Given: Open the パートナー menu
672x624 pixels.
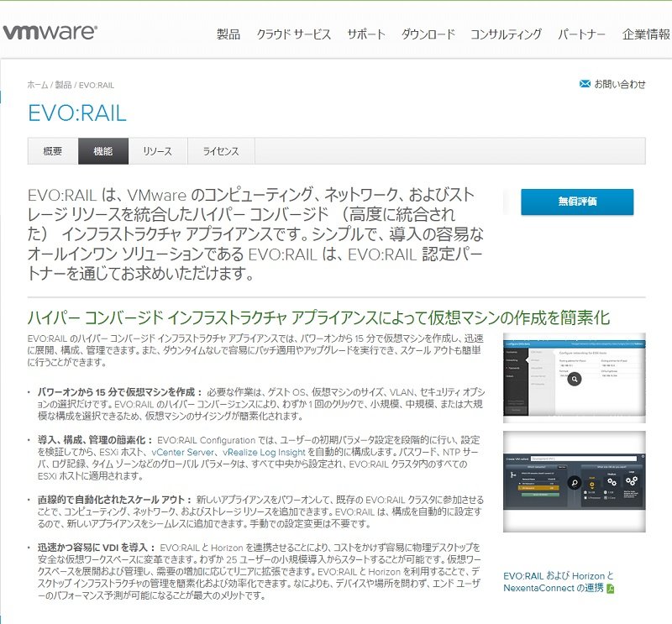Looking at the screenshot, I should point(581,34).
